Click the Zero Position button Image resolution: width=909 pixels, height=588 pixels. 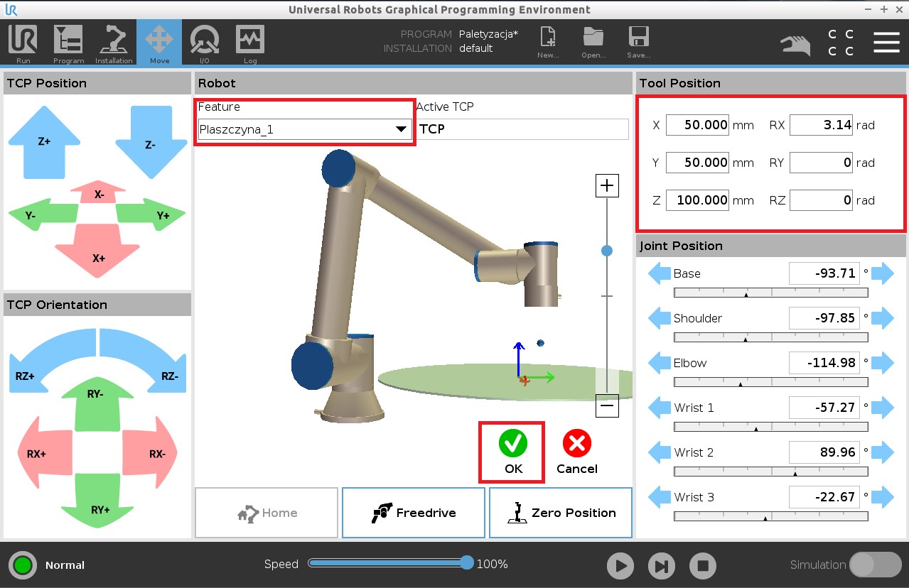(561, 513)
